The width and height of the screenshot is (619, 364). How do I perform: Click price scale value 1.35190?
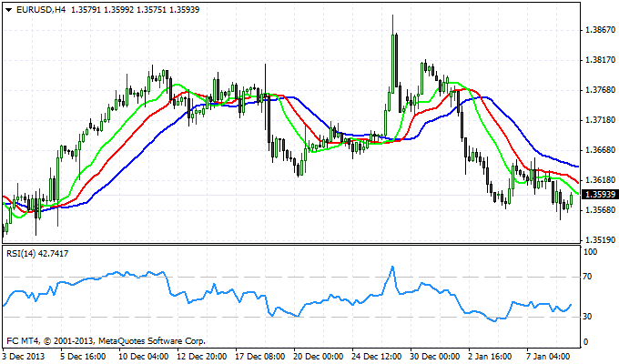point(601,239)
